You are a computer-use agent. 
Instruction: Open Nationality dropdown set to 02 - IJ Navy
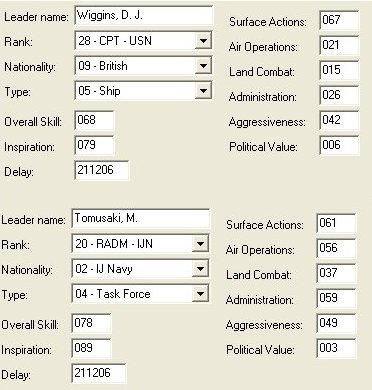140,269
